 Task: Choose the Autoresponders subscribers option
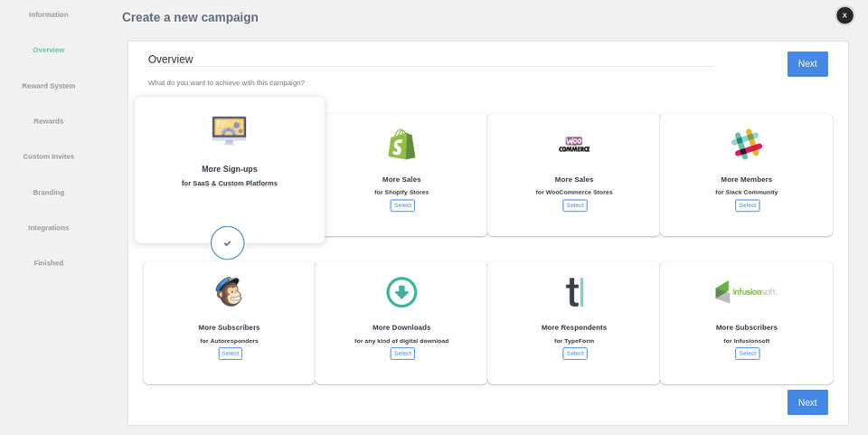point(230,354)
